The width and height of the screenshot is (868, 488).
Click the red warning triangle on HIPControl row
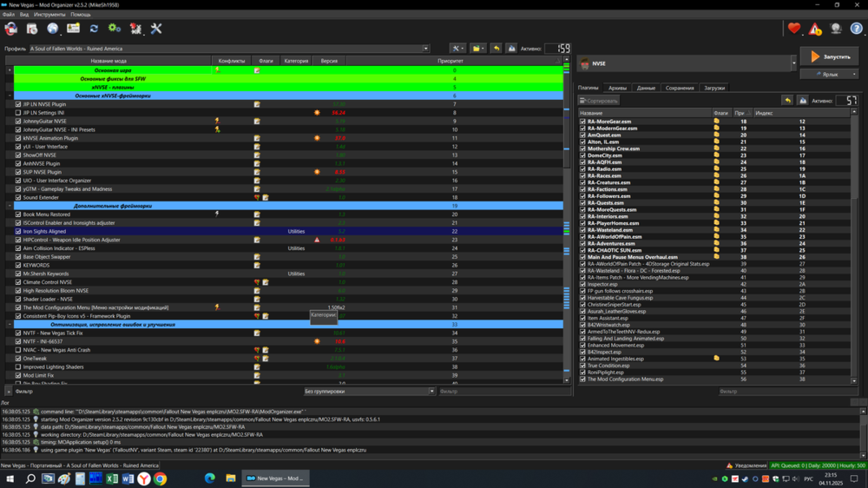click(317, 240)
